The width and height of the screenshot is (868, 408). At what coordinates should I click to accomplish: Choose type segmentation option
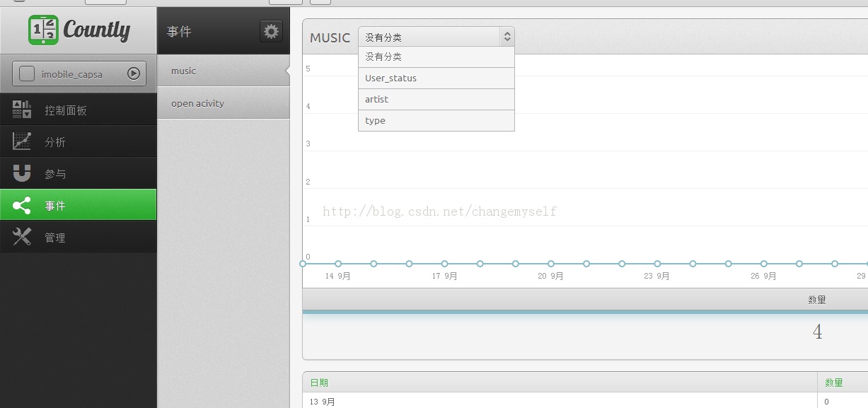pos(436,121)
